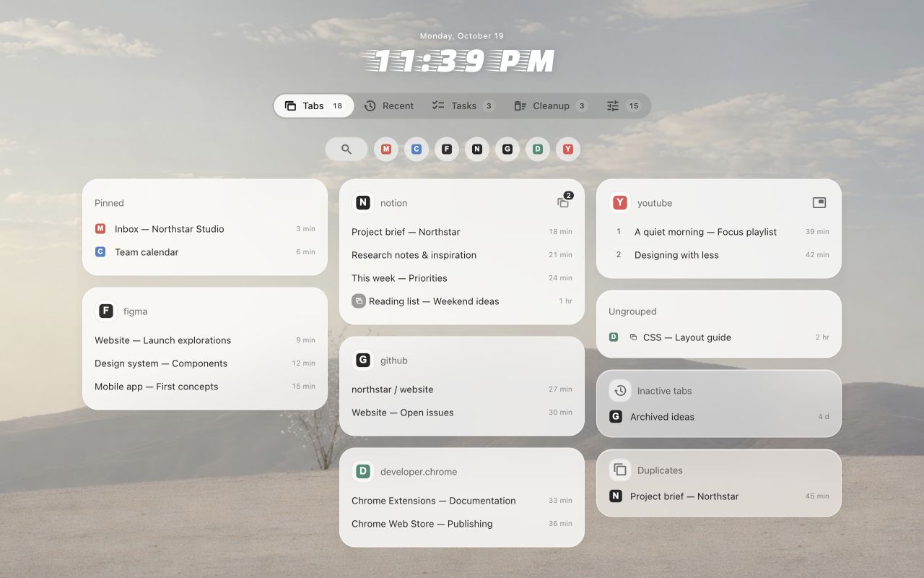This screenshot has width=924, height=578.
Task: Open Website — Launch explorations tab
Action: (x=205, y=340)
